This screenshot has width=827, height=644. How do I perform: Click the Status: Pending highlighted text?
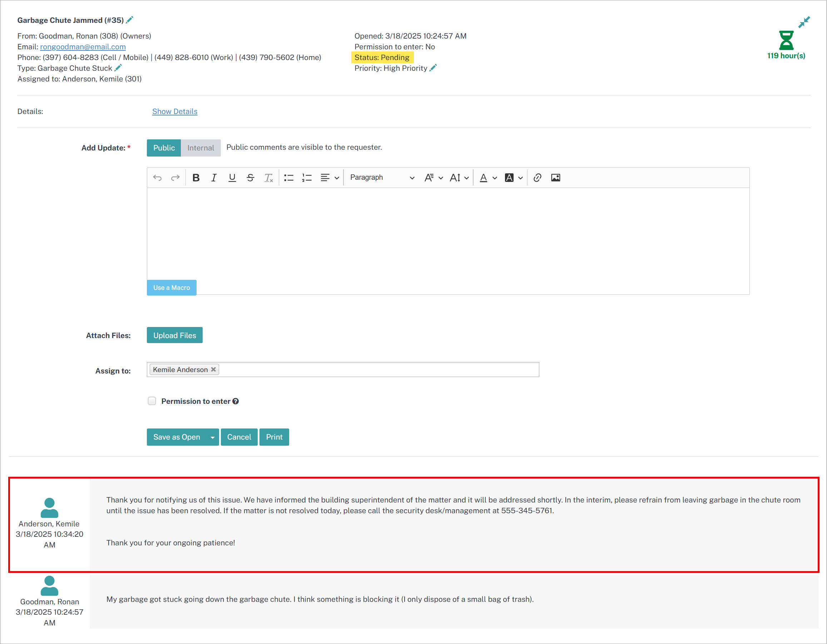(x=382, y=57)
